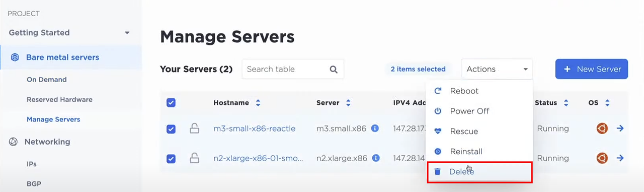Sort by Server column arrows
This screenshot has width=644, height=192.
click(x=348, y=103)
